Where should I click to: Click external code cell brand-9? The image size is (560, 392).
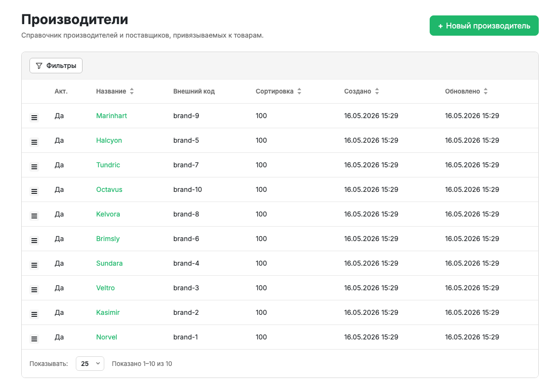pos(186,116)
